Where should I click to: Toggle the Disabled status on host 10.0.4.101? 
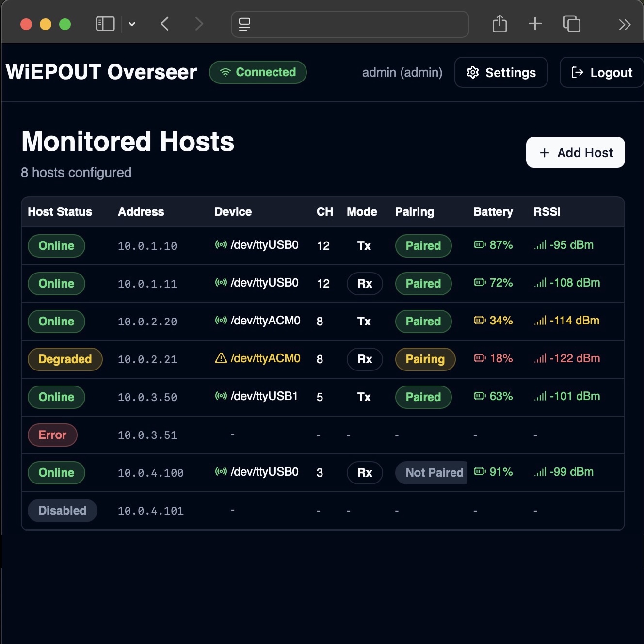[62, 511]
